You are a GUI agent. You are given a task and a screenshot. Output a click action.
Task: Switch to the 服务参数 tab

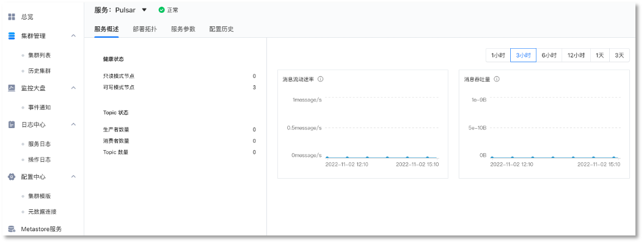pyautogui.click(x=183, y=29)
